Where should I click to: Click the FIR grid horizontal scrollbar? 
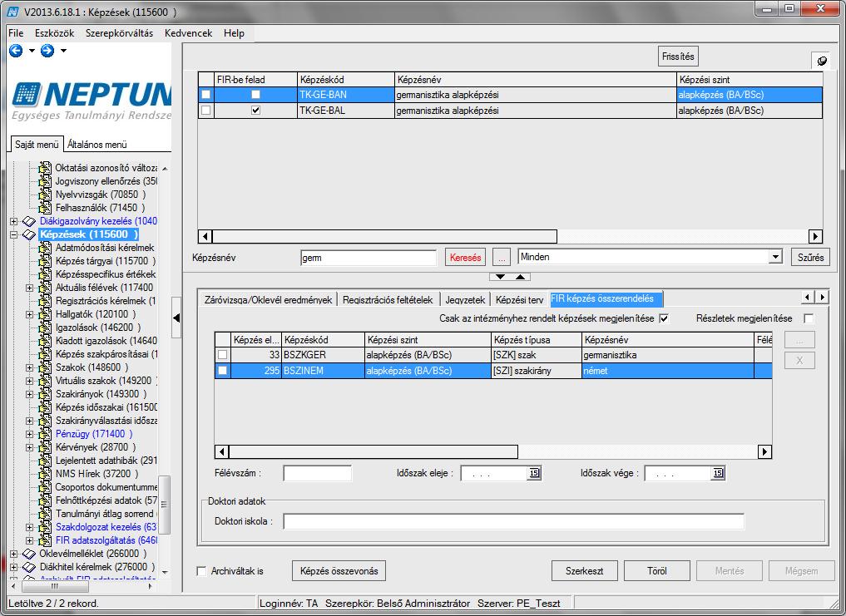point(493,451)
